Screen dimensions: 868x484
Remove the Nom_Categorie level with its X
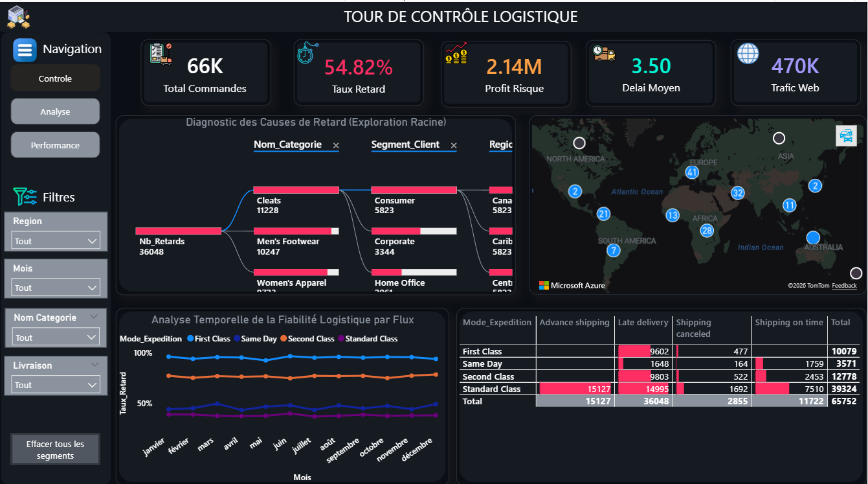(335, 146)
